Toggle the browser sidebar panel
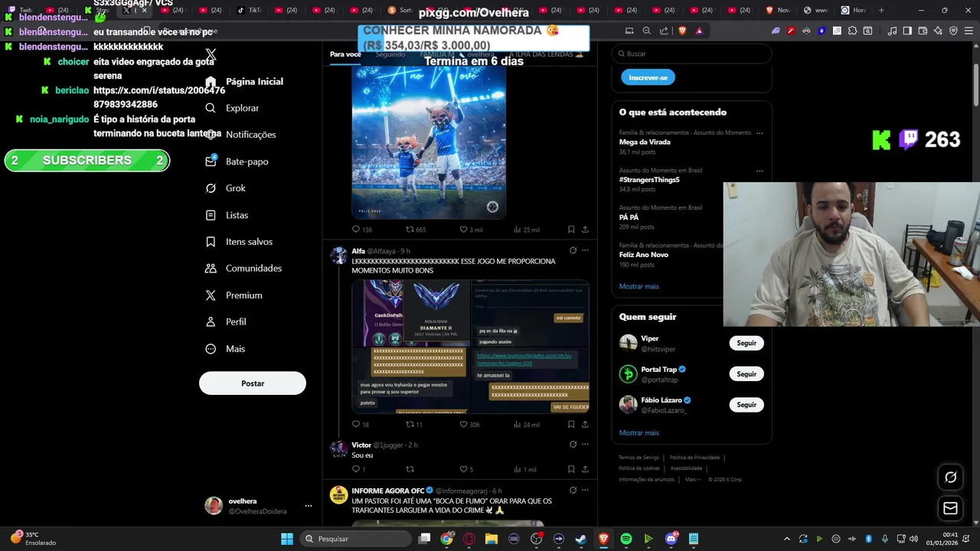 click(907, 31)
